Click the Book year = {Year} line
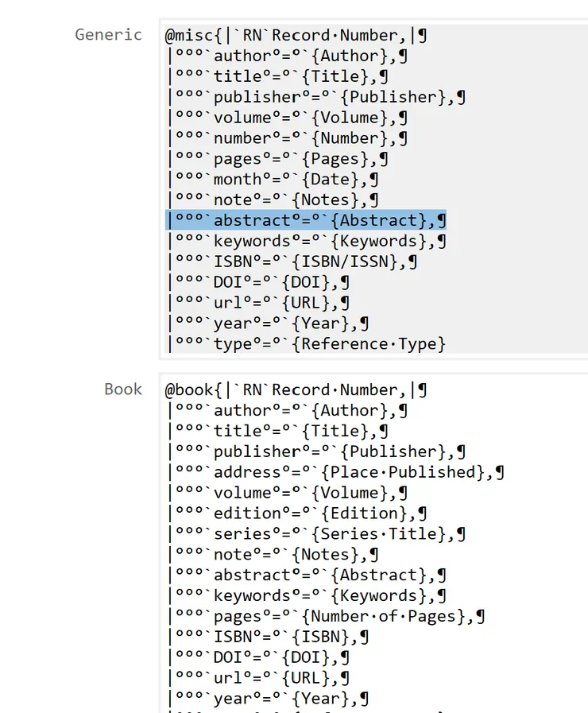 pos(268,699)
